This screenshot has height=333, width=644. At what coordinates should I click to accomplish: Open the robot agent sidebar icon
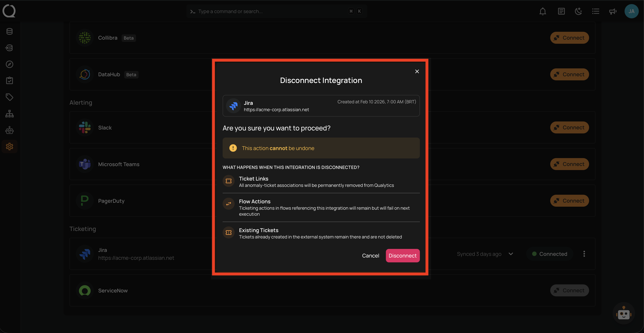[10, 130]
